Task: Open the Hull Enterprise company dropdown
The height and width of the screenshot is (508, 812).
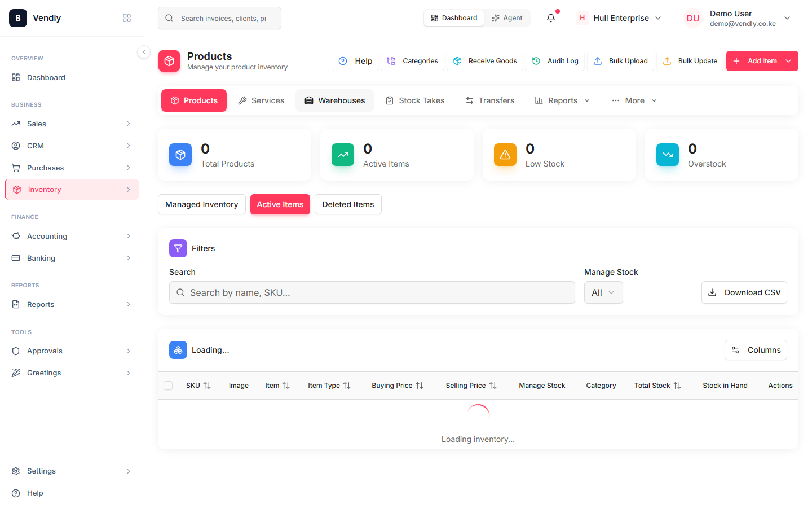Action: (619, 18)
